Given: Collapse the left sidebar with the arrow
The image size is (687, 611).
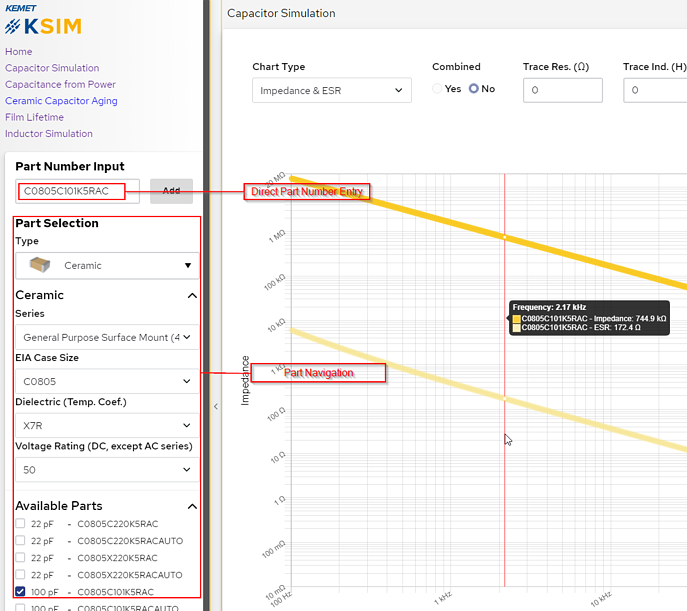Looking at the screenshot, I should click(x=216, y=406).
